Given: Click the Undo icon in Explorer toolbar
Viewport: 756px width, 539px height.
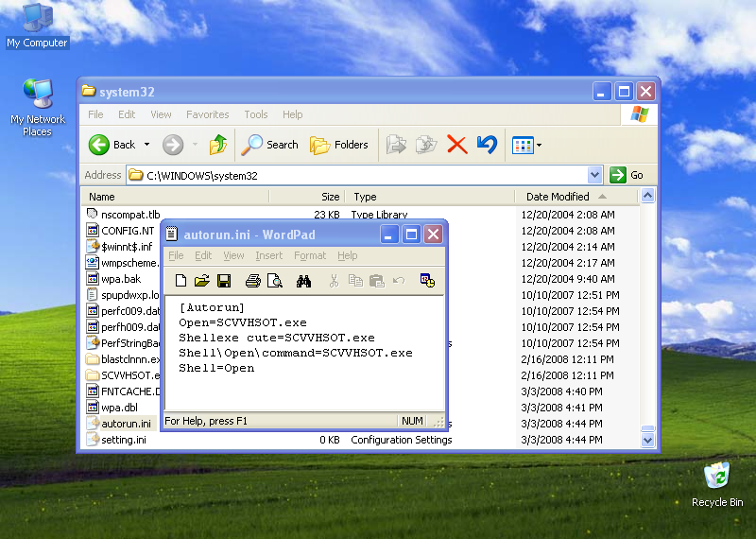Looking at the screenshot, I should pos(487,145).
